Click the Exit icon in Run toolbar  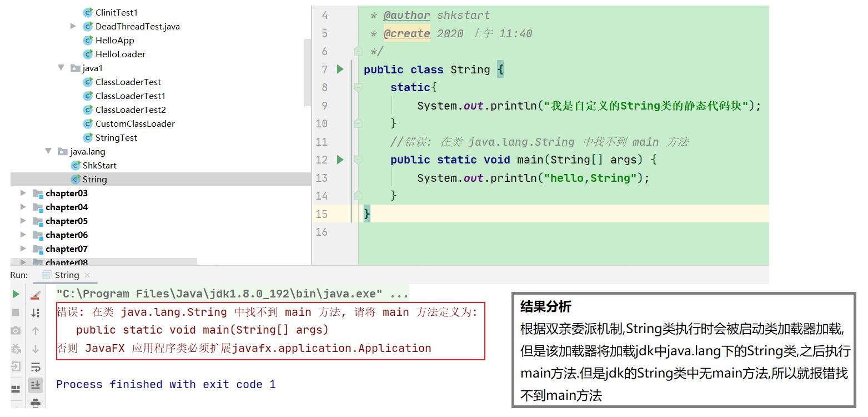click(16, 367)
